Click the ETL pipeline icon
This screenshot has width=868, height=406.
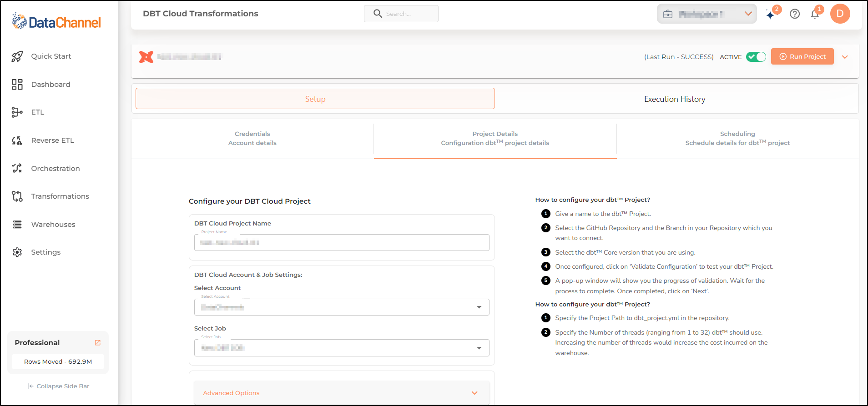17,112
